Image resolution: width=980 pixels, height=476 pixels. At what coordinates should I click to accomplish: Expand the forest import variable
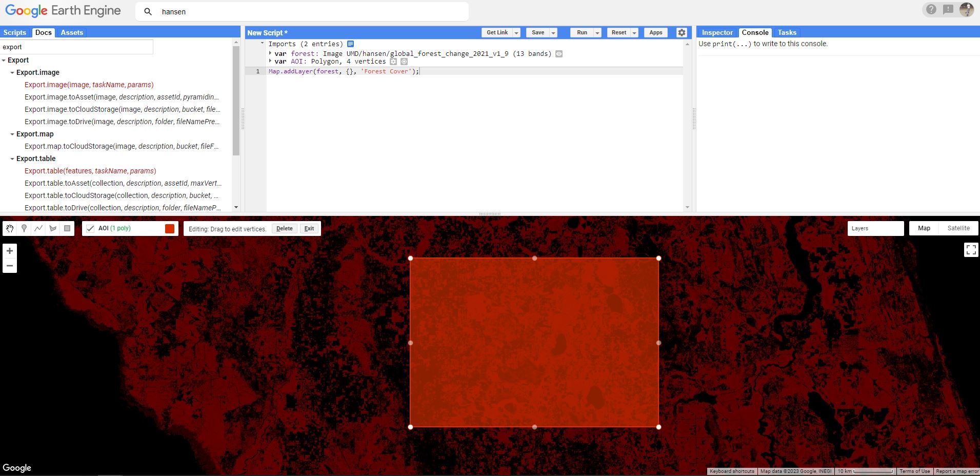[270, 53]
